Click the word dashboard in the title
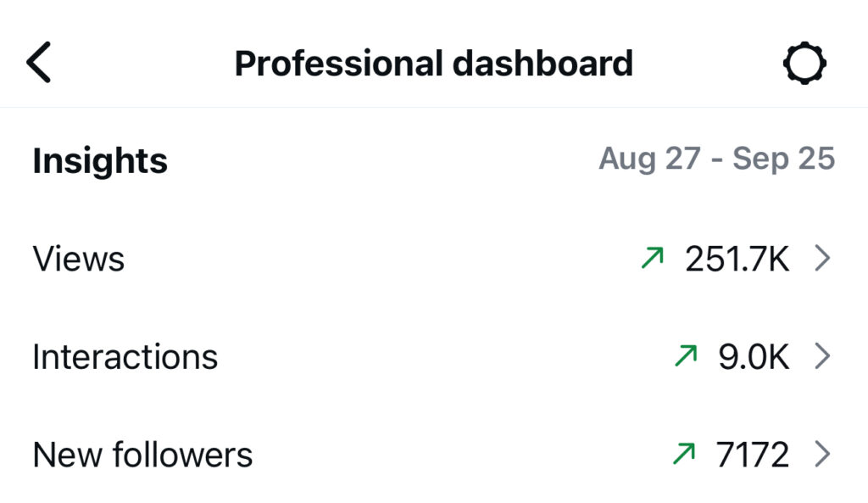Image resolution: width=868 pixels, height=503 pixels. (542, 64)
